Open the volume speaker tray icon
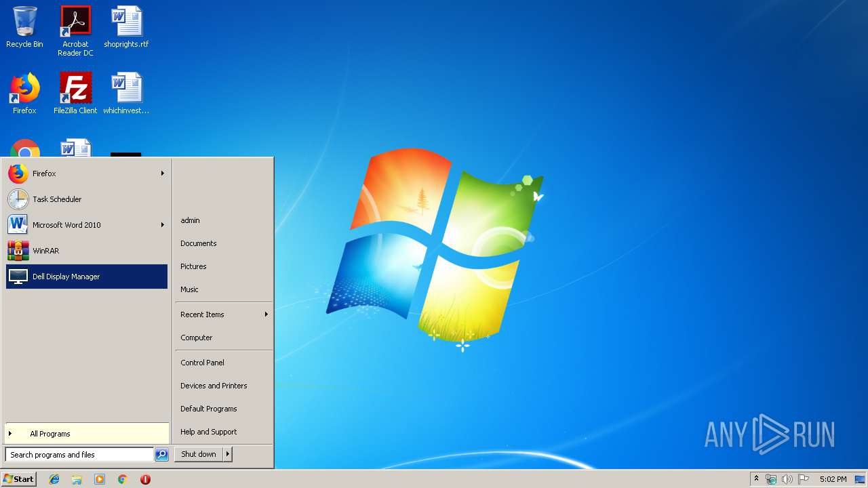The image size is (868, 488). coord(787,479)
